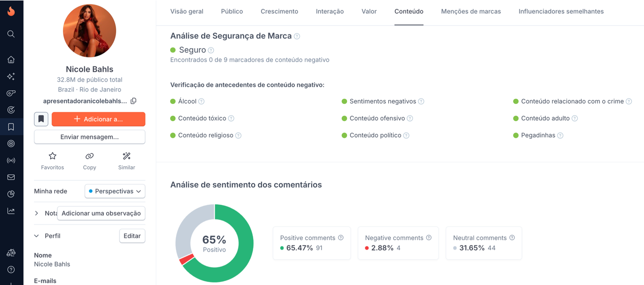Viewport: 644px width, 285px height.
Task: Switch to the Visão geral tab
Action: (x=187, y=11)
